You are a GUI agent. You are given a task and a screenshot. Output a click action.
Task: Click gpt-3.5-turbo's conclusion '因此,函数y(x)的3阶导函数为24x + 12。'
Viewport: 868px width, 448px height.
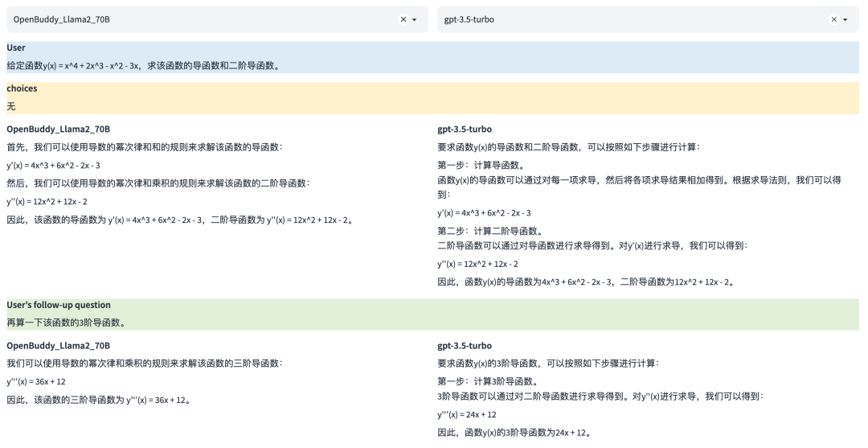click(x=514, y=433)
